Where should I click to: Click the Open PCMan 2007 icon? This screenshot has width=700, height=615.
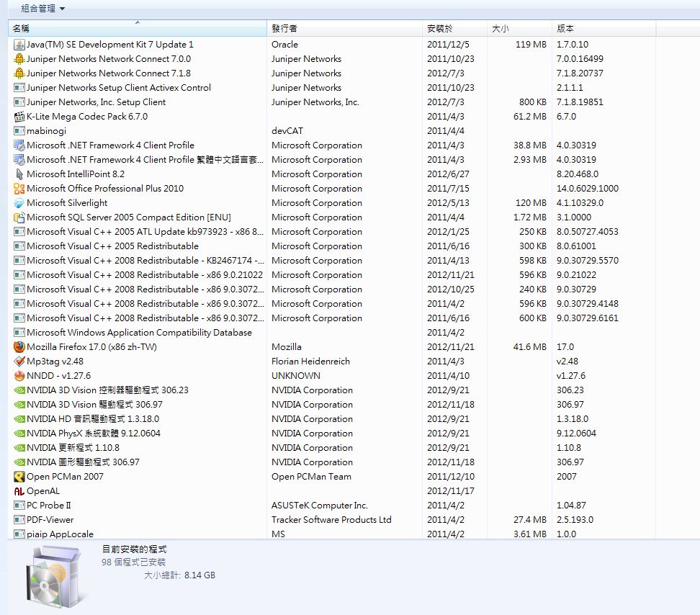point(19,477)
